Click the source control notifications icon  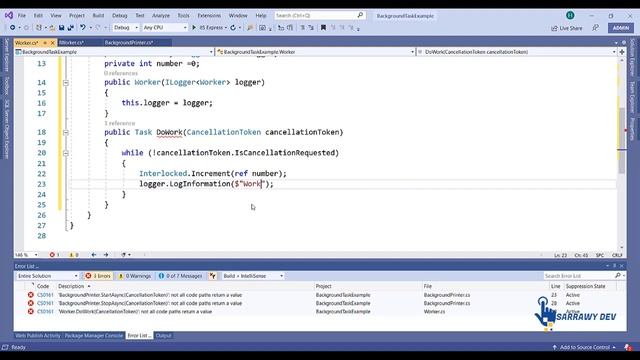(x=628, y=347)
